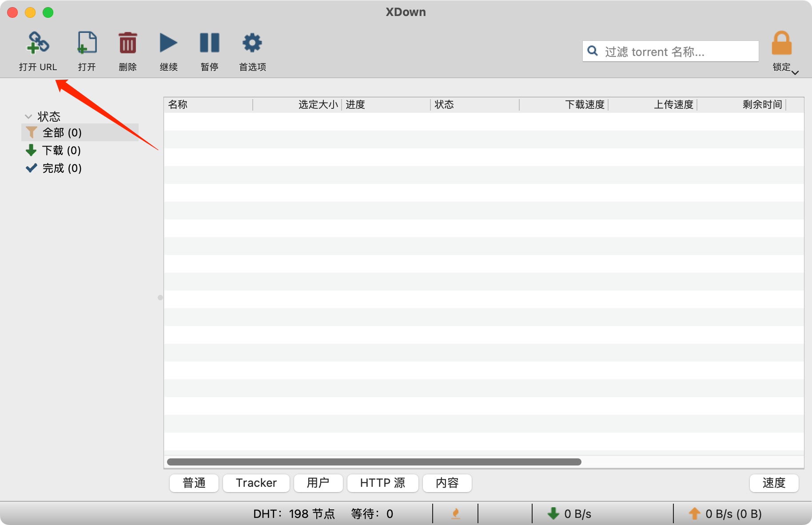Image resolution: width=812 pixels, height=525 pixels.
Task: Sort by the 下载速度 column header
Action: 564,104
